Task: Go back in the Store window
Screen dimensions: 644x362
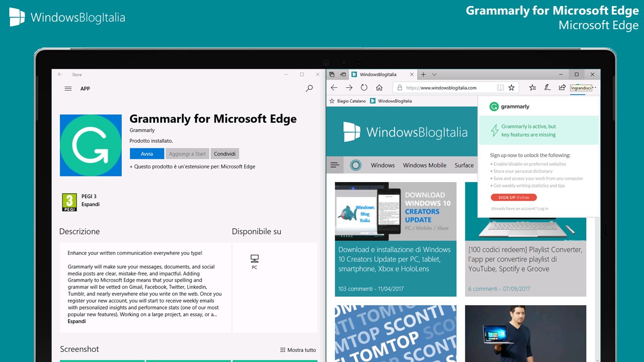Action: [x=60, y=74]
